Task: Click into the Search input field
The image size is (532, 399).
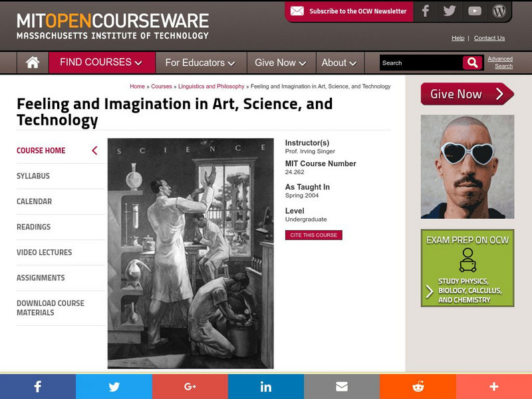Action: pos(421,63)
